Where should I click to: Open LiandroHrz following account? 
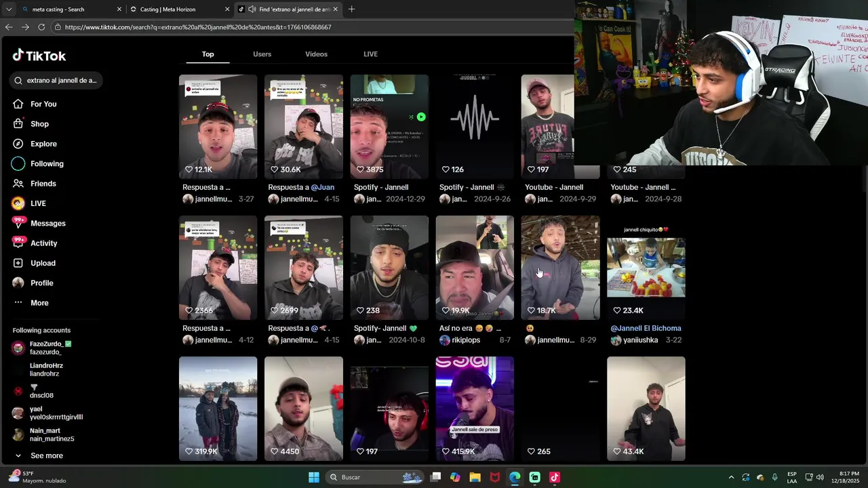pyautogui.click(x=46, y=369)
